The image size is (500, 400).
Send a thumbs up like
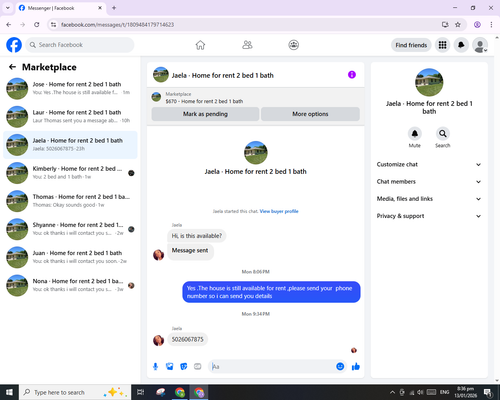pos(356,367)
